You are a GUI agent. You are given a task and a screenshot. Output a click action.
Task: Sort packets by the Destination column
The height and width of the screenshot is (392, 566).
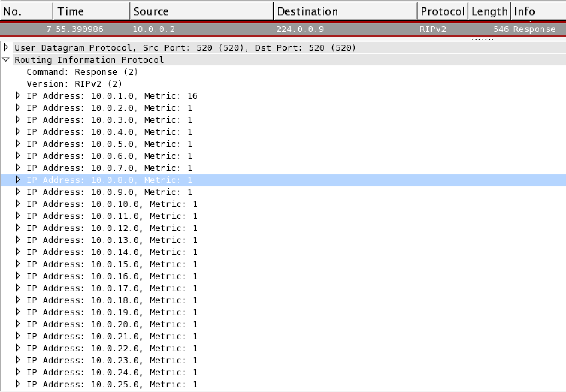[345, 11]
